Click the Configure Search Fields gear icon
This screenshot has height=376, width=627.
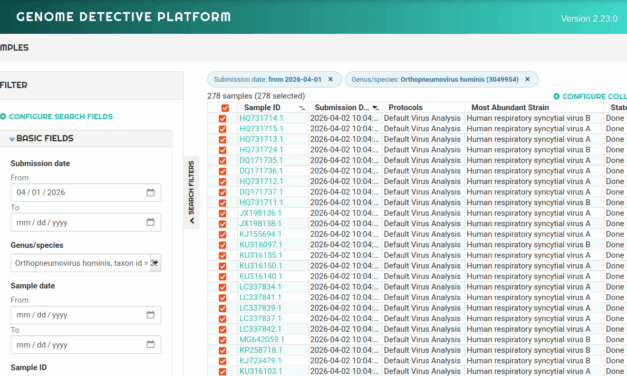[3, 116]
